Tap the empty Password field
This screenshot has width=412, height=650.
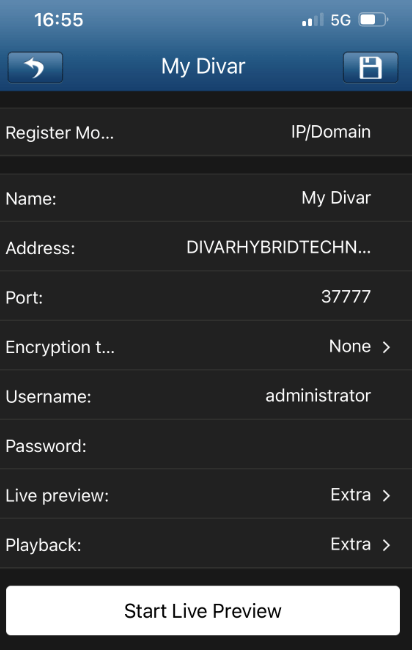[206, 445]
